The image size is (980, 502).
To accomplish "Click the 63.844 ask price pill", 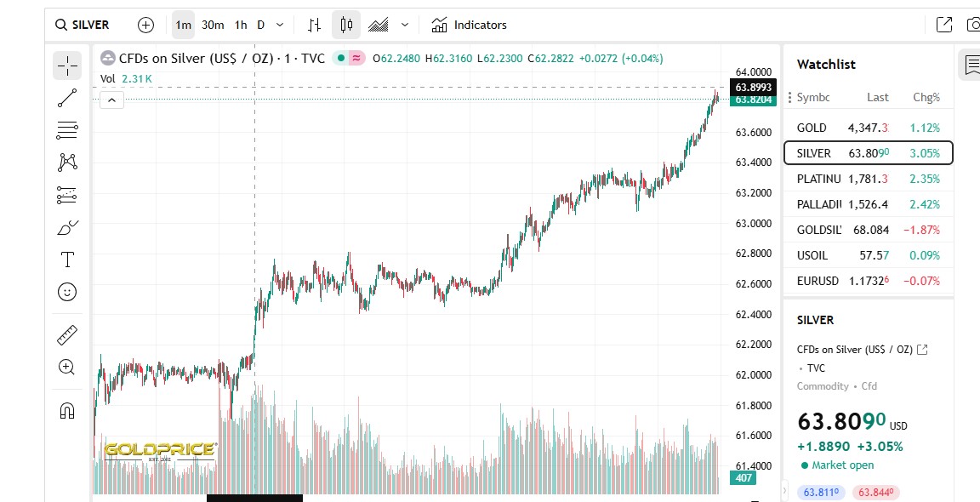I will click(x=875, y=493).
